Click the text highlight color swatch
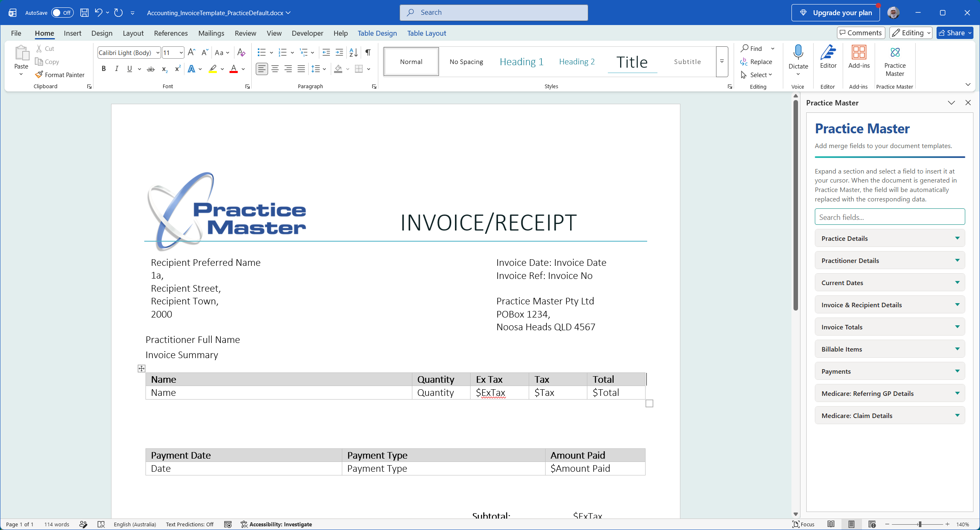This screenshot has height=530, width=980. [x=213, y=69]
